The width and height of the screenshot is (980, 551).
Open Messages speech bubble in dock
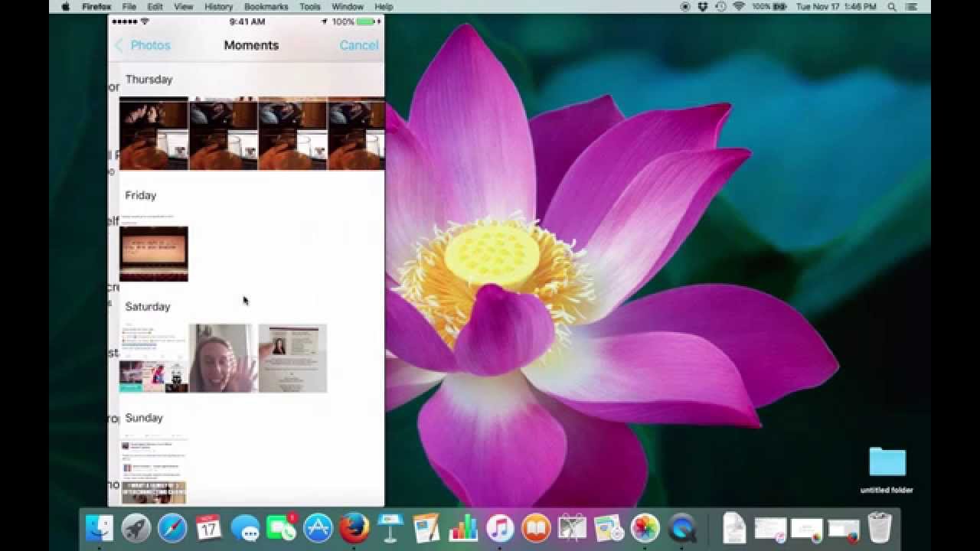pyautogui.click(x=245, y=528)
